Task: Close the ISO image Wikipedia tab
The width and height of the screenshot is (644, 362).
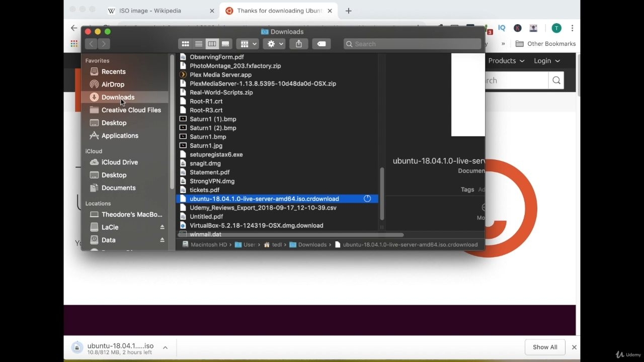Action: coord(212,11)
